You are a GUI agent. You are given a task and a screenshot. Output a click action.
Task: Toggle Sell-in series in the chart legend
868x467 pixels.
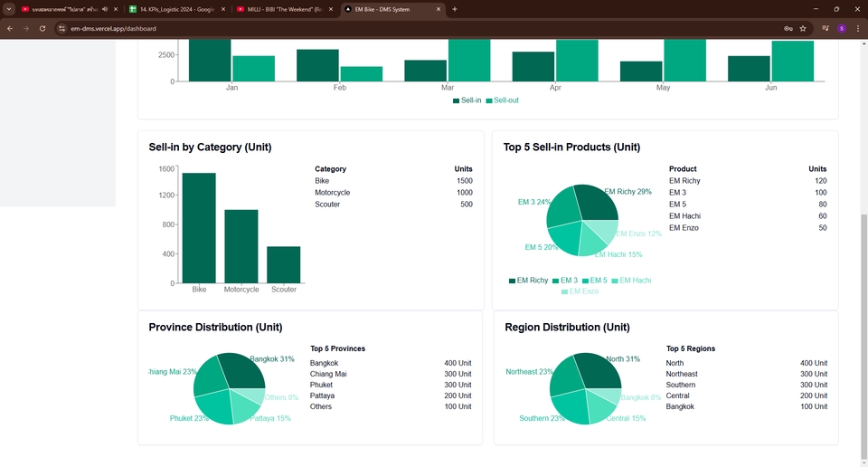(467, 100)
